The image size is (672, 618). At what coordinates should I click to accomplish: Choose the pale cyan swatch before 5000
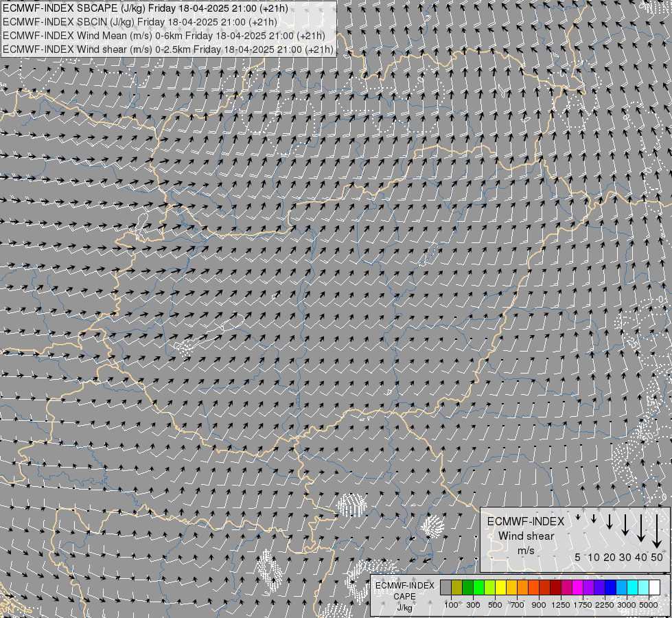(x=644, y=588)
